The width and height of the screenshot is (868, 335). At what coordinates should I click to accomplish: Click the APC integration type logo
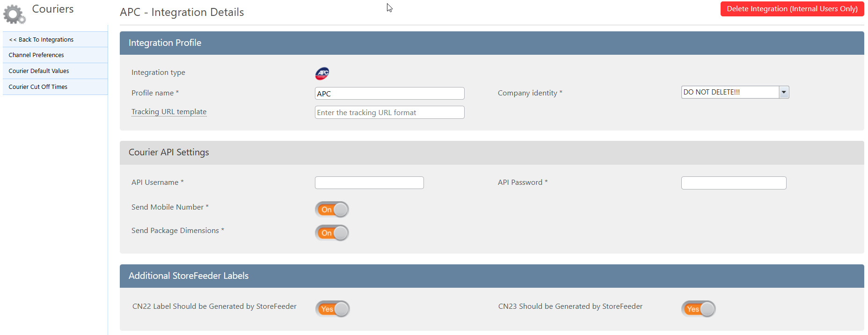322,73
